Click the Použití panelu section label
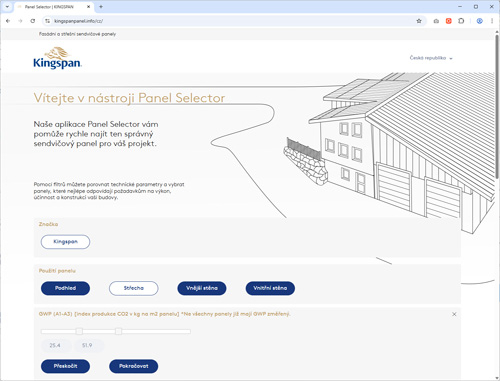The image size is (500, 381). [x=57, y=271]
